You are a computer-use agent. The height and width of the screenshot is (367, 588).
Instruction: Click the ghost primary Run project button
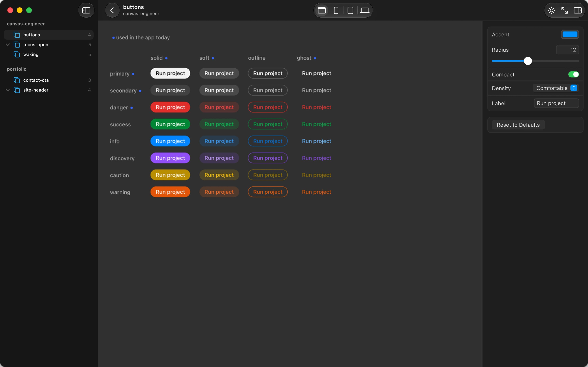(x=317, y=73)
